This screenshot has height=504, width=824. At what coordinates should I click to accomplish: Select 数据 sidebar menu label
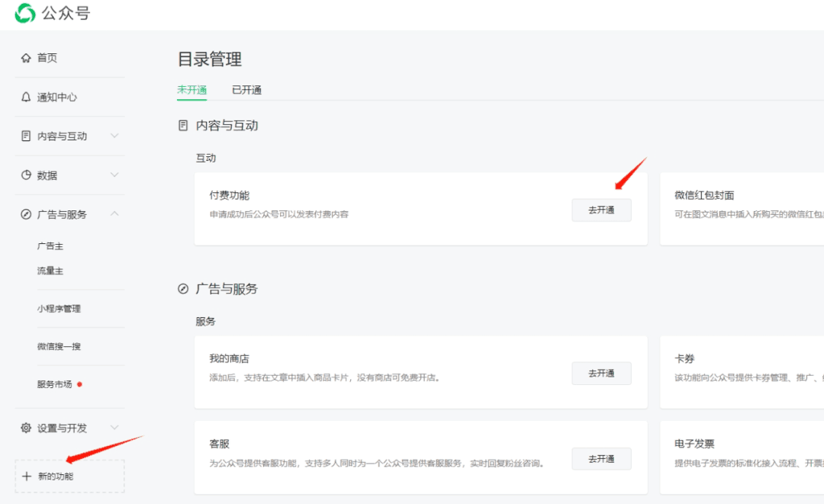(47, 175)
